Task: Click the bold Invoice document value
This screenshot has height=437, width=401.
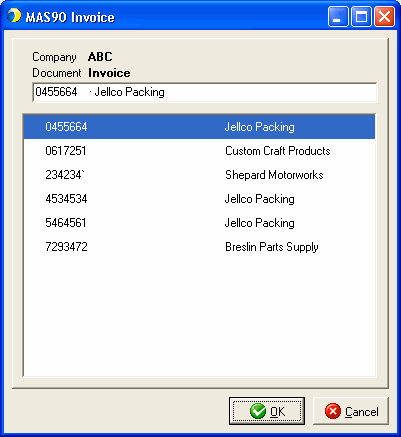Action: point(109,73)
